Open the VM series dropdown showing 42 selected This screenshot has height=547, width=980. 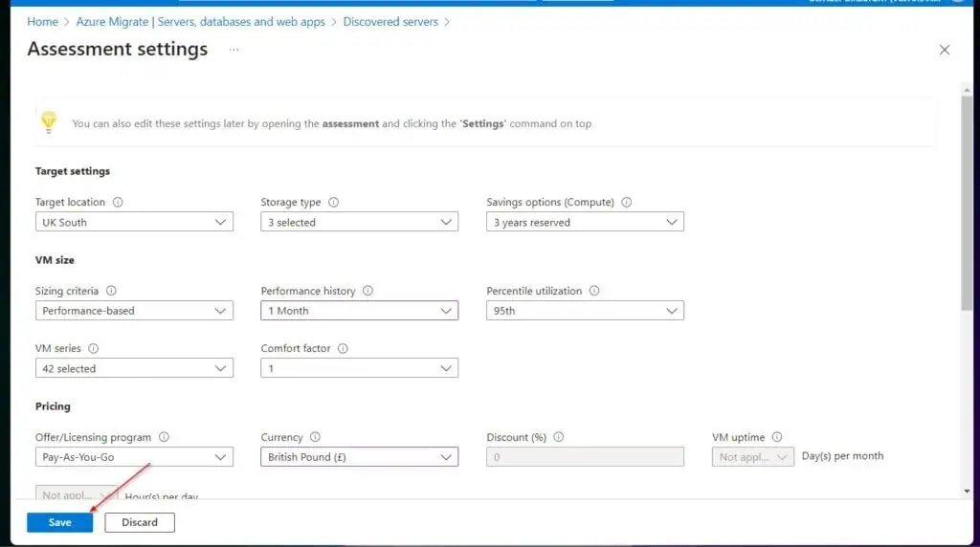[x=134, y=368]
